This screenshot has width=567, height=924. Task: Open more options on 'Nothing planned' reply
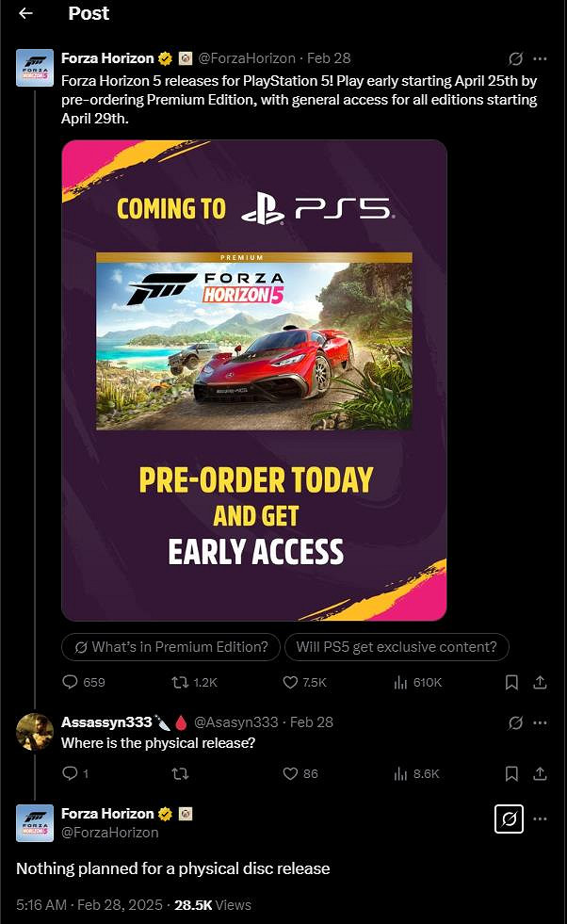coord(540,819)
